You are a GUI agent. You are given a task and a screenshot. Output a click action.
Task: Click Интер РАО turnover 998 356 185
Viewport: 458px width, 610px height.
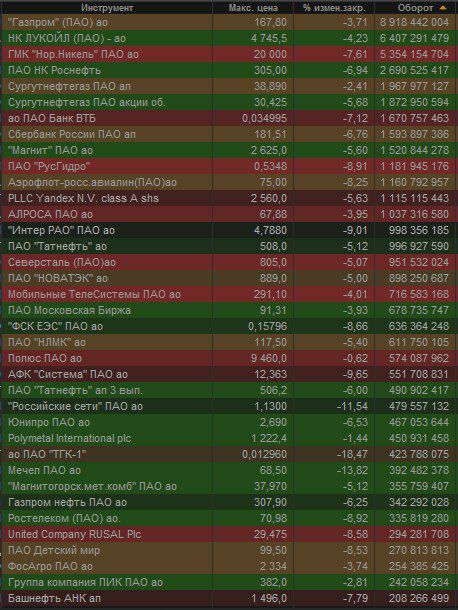(419, 230)
